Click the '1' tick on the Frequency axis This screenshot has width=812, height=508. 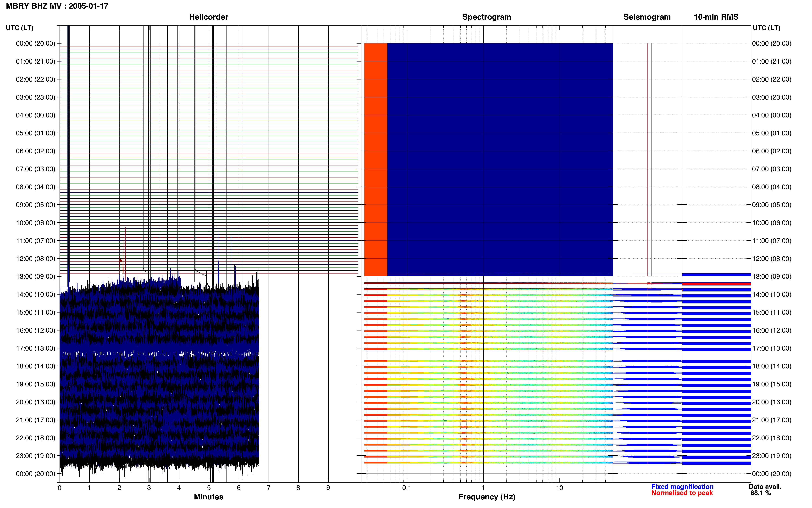coord(483,488)
